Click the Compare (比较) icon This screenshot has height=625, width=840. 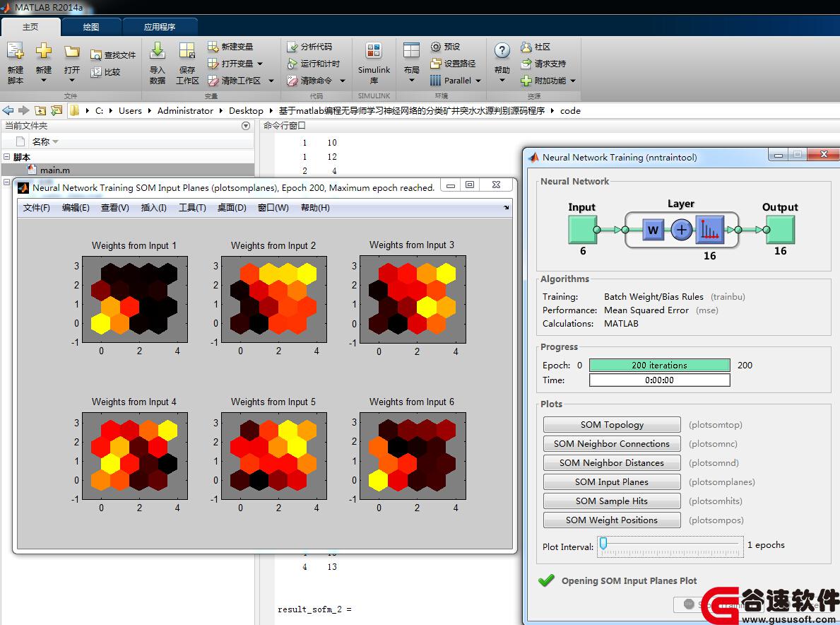tap(96, 72)
